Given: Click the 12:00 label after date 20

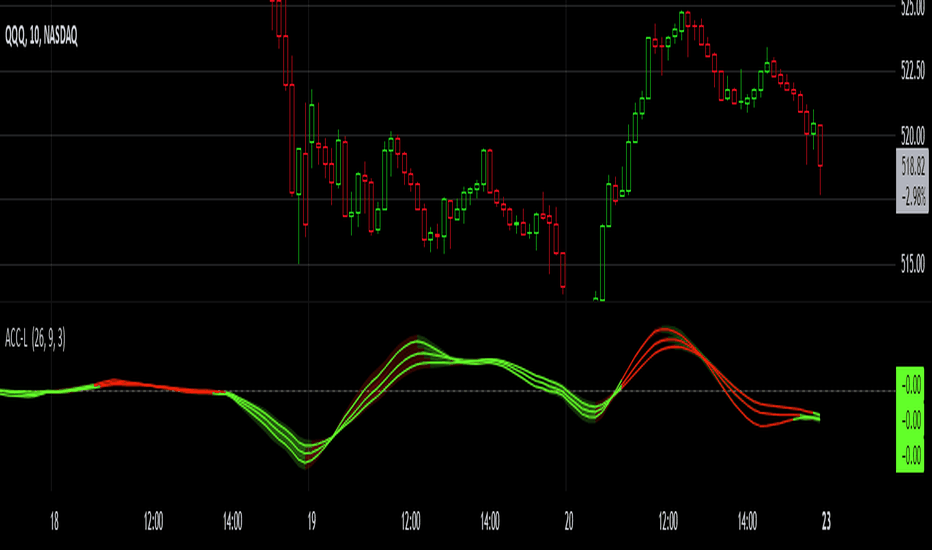Looking at the screenshot, I should coord(668,521).
